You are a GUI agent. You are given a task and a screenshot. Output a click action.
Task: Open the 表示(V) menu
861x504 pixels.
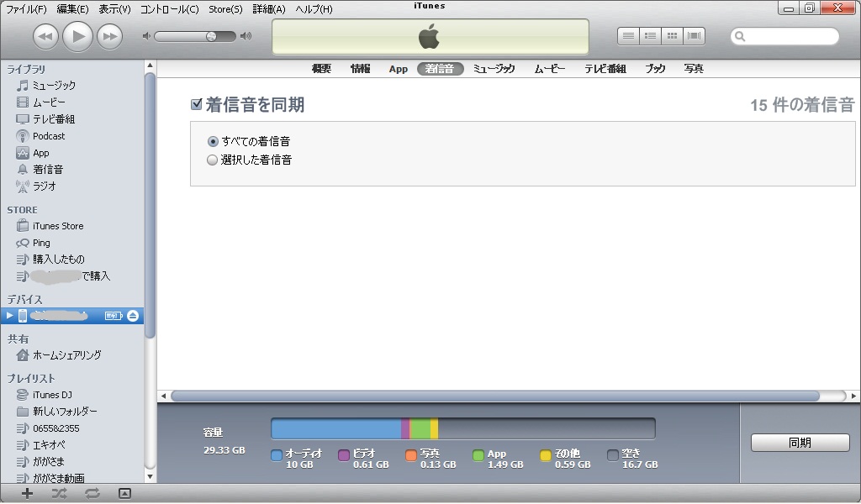point(114,9)
